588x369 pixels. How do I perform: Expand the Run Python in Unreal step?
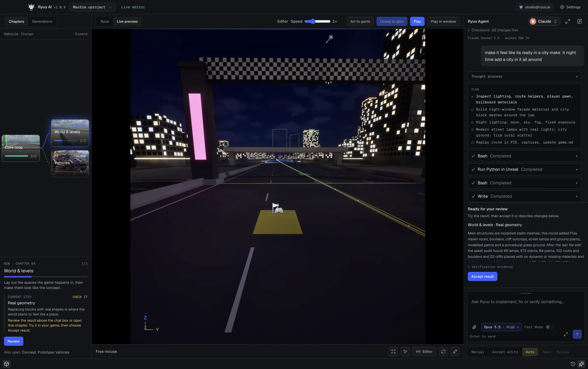coord(524,169)
